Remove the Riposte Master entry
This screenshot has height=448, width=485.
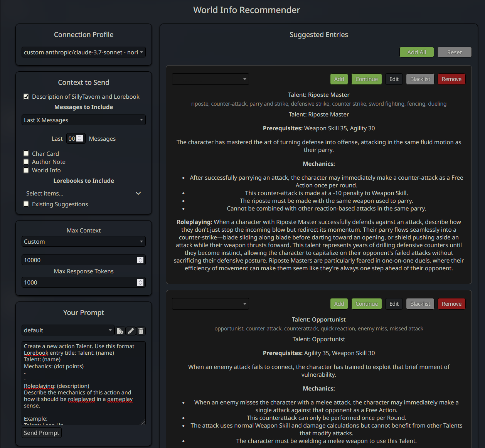coord(452,79)
